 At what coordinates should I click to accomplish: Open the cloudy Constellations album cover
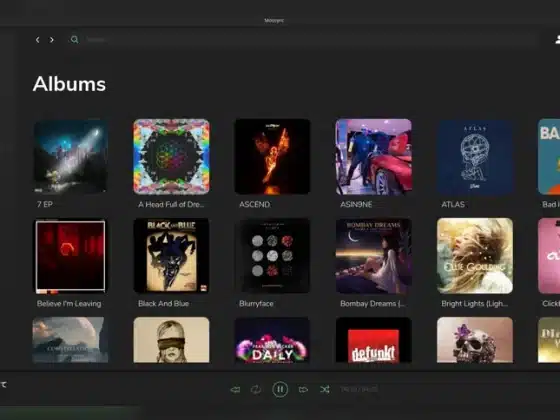[x=70, y=340]
